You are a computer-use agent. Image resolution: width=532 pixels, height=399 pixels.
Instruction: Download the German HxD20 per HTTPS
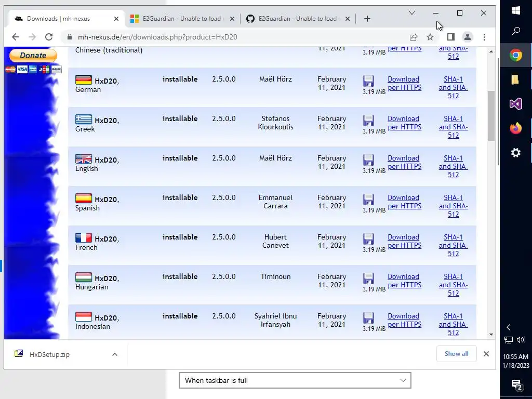click(x=404, y=83)
